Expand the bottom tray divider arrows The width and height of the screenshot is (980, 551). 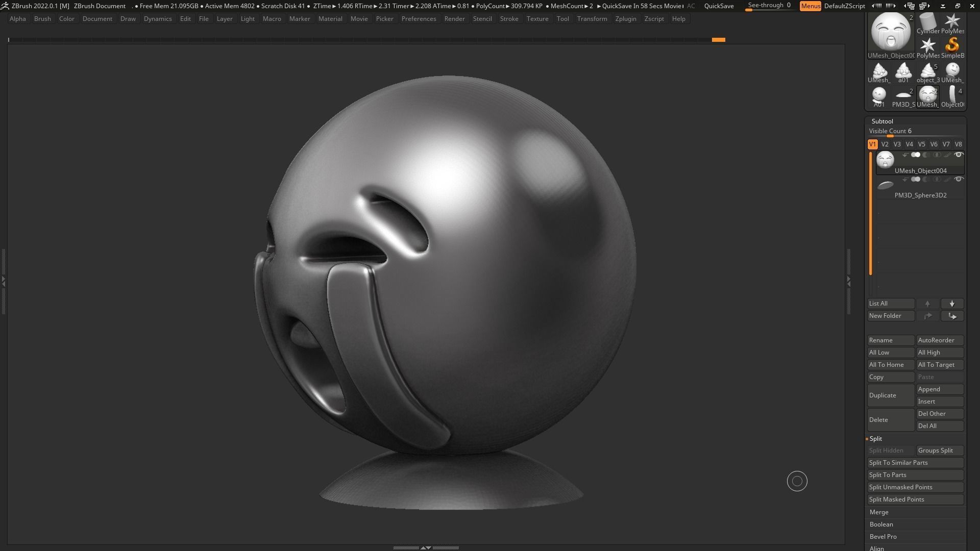tap(426, 547)
